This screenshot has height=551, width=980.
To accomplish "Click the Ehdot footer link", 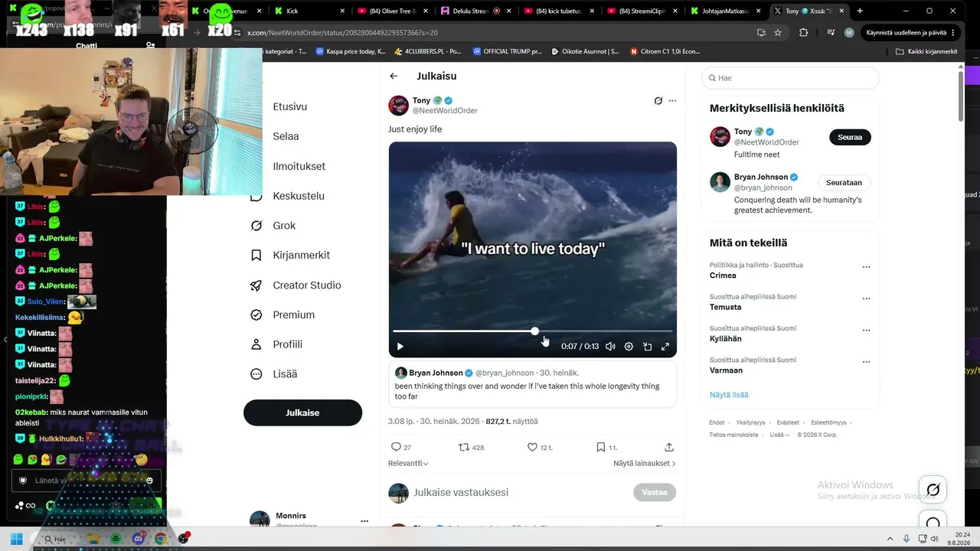I will [717, 422].
